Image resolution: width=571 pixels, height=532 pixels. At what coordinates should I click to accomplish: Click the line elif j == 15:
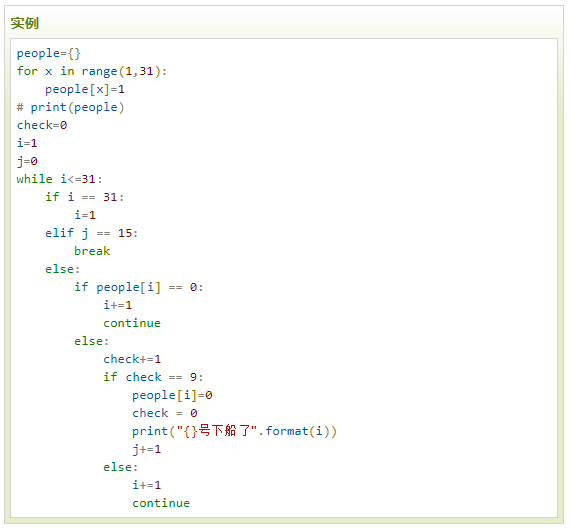tap(91, 233)
